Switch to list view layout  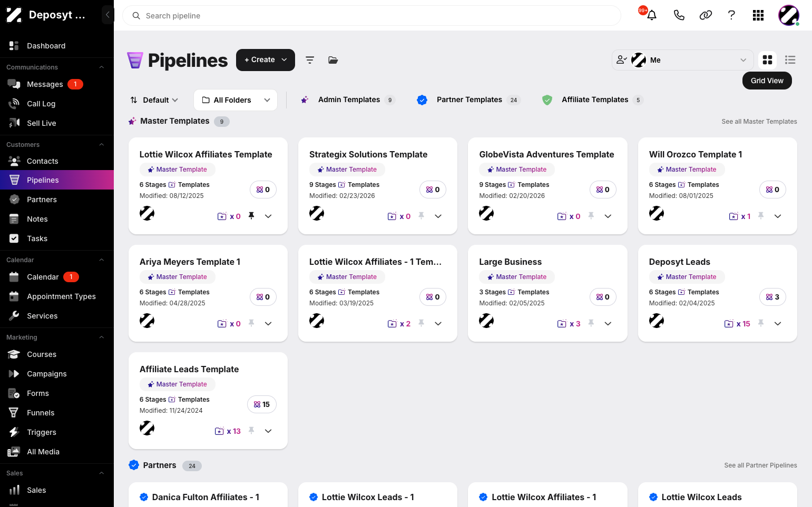[790, 60]
